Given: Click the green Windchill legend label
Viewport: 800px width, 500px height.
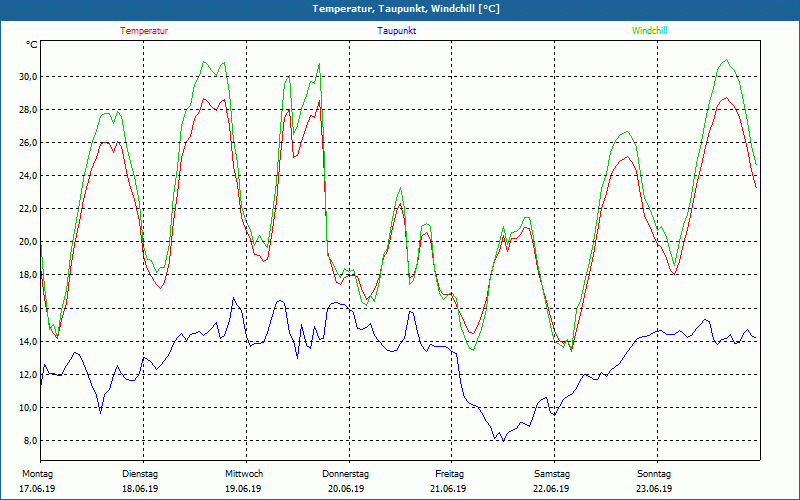Looking at the screenshot, I should point(649,31).
